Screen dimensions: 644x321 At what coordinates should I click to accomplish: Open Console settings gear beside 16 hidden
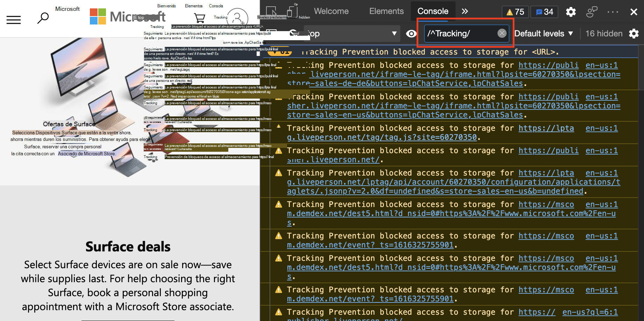[634, 34]
